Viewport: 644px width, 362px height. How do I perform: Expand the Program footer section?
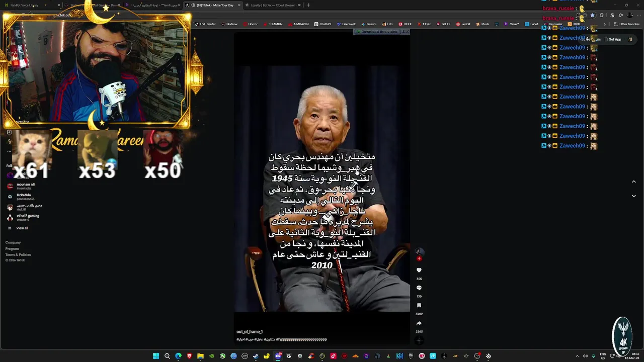(x=12, y=248)
